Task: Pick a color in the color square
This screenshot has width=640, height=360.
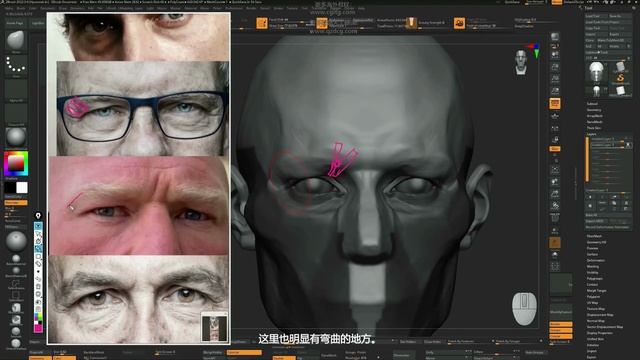Action: click(x=16, y=164)
